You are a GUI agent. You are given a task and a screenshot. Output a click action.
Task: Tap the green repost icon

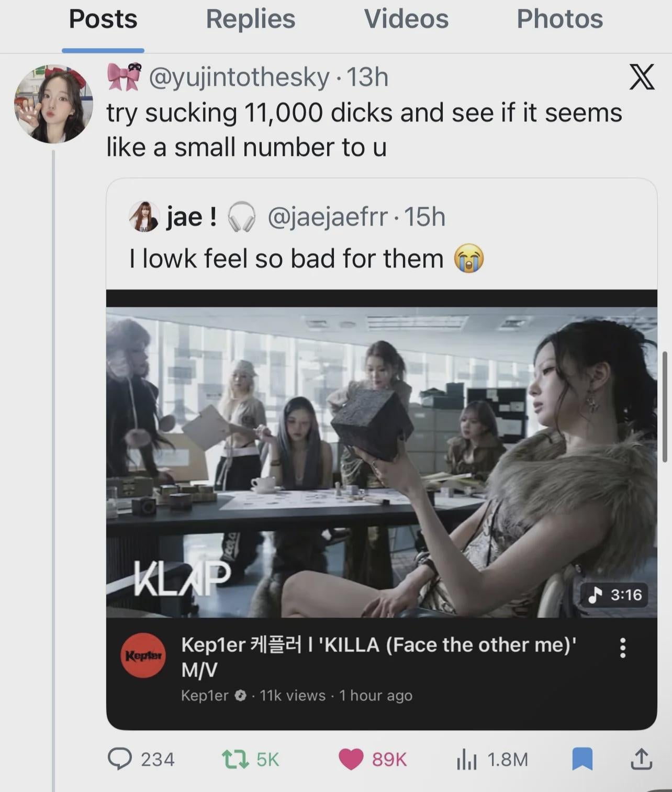coord(236,759)
